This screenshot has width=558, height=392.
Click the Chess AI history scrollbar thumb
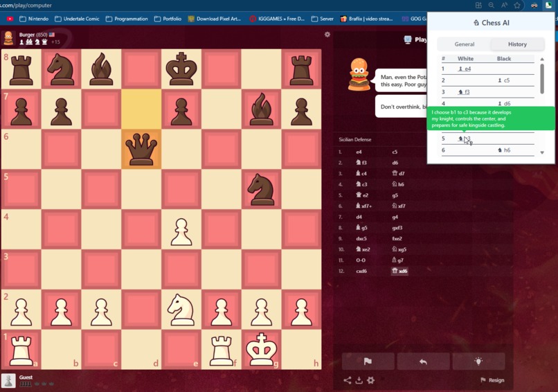pyautogui.click(x=542, y=78)
